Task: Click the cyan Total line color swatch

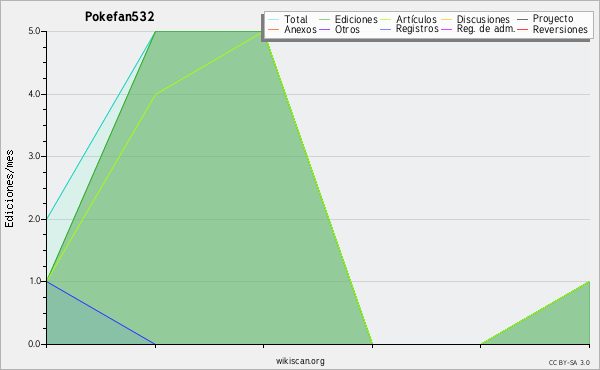Action: pos(274,20)
